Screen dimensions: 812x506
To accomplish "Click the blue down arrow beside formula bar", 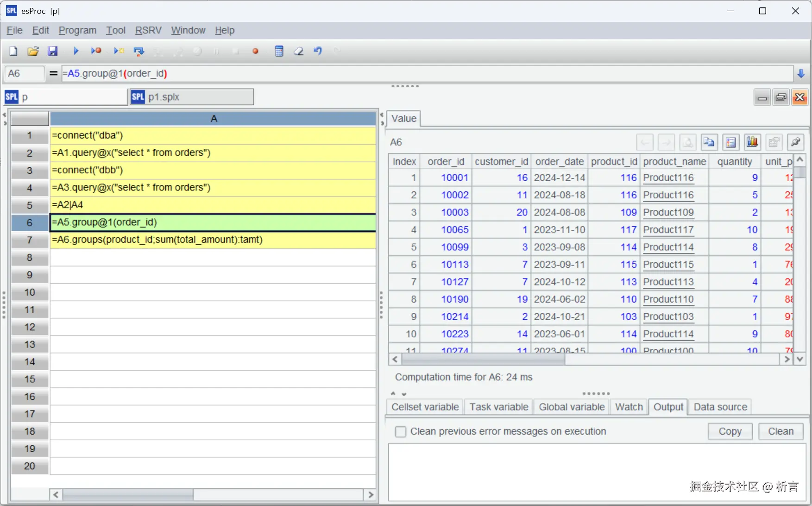I will click(x=801, y=73).
